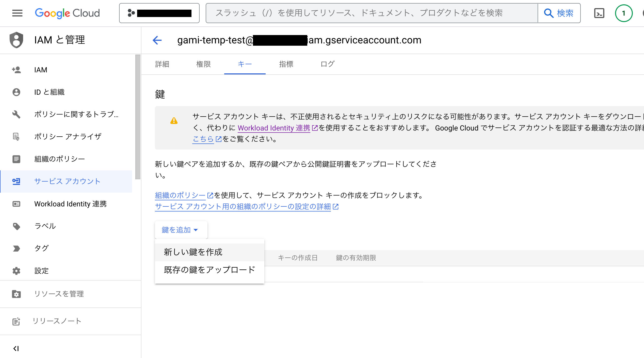Open 組織のポリシー in the sidebar
Viewport: 644px width, 358px height.
[66, 159]
